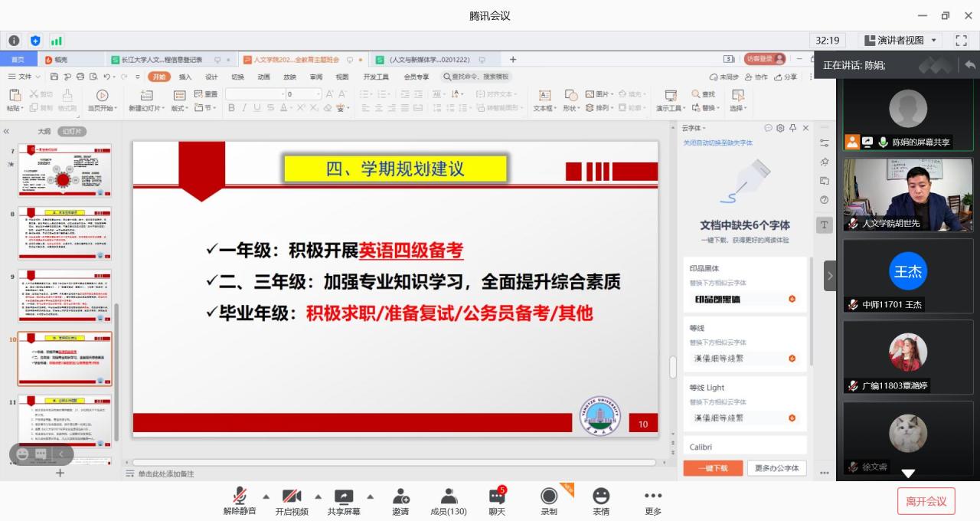Click the orange 一键下载 button
This screenshot has height=521, width=980.
[713, 468]
